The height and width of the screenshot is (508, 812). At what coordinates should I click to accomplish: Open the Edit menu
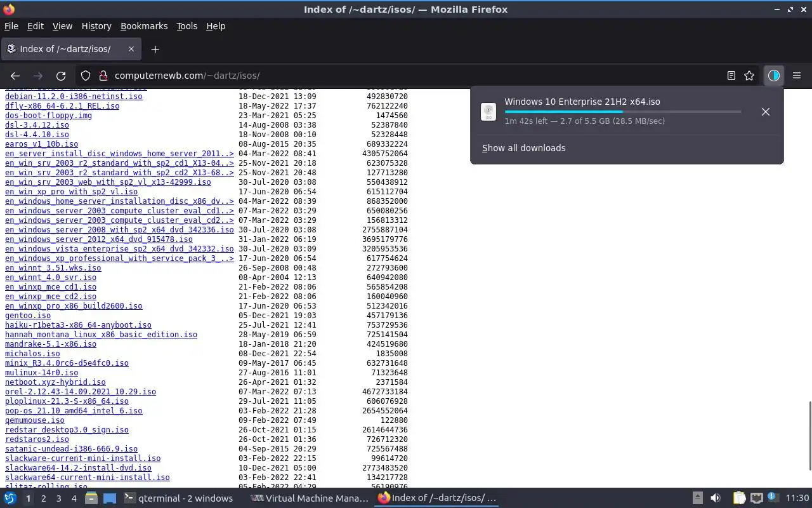click(36, 26)
